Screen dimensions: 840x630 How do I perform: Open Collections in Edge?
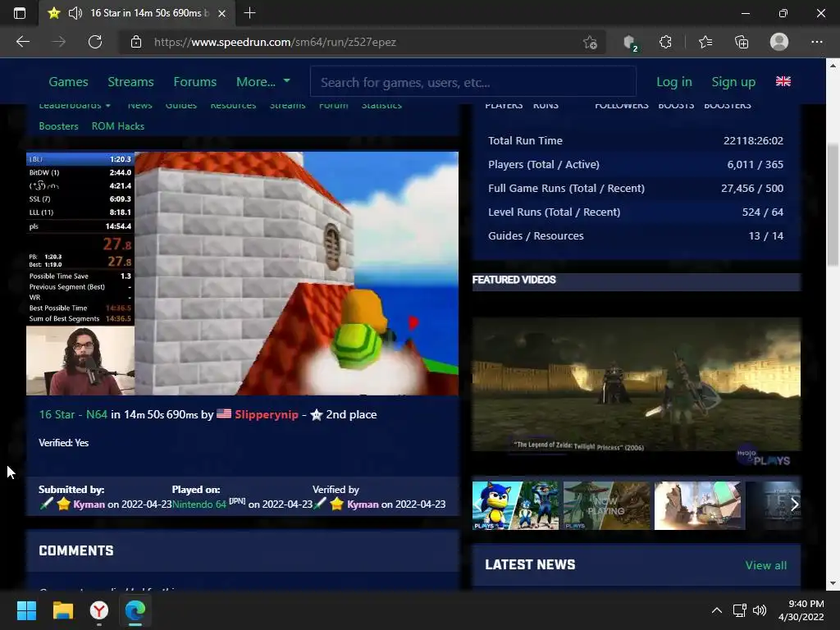pos(742,42)
